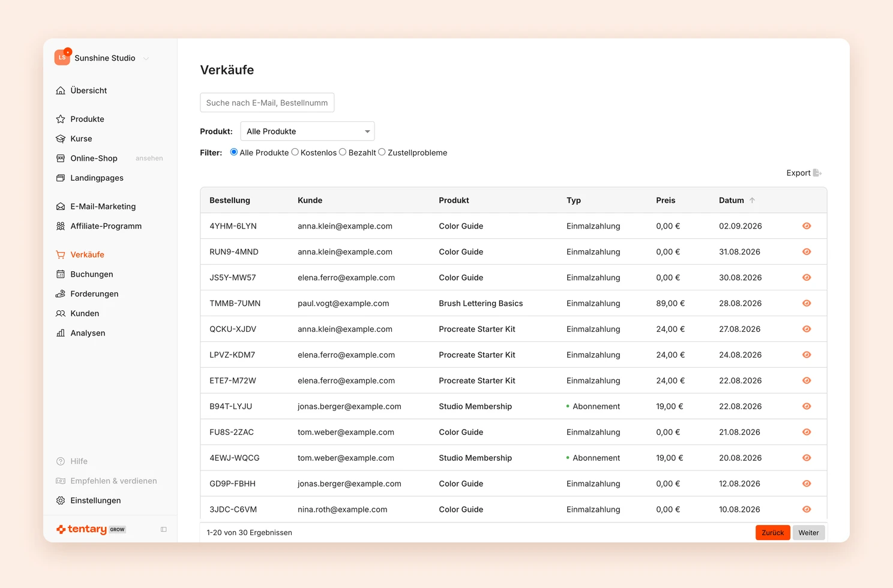This screenshot has width=893, height=588.
Task: Click the Export button
Action: [804, 173]
